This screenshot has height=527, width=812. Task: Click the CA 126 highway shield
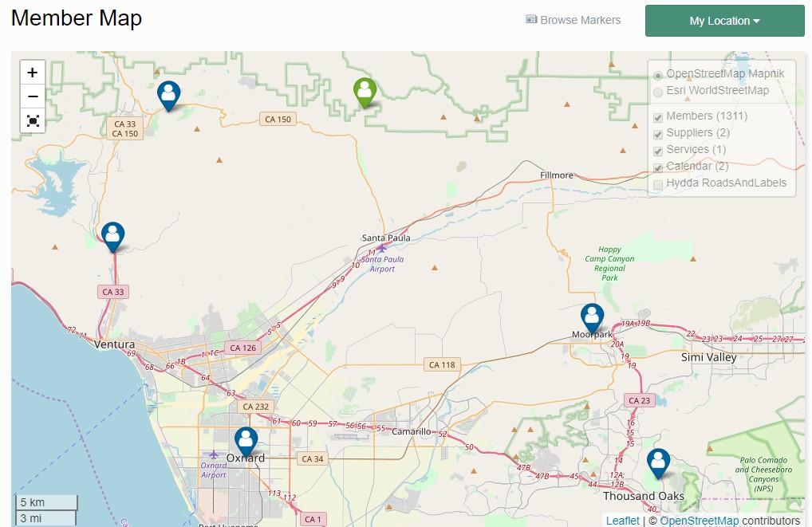(242, 348)
